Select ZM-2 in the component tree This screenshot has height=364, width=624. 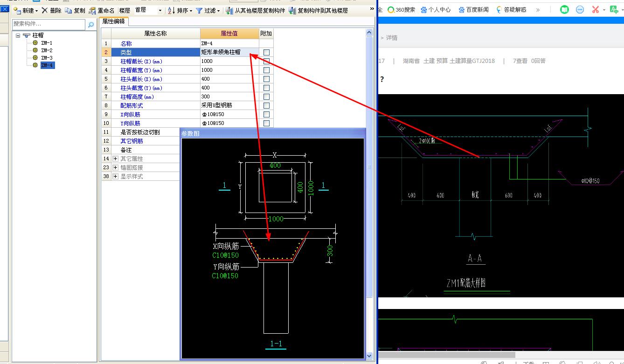click(x=47, y=50)
